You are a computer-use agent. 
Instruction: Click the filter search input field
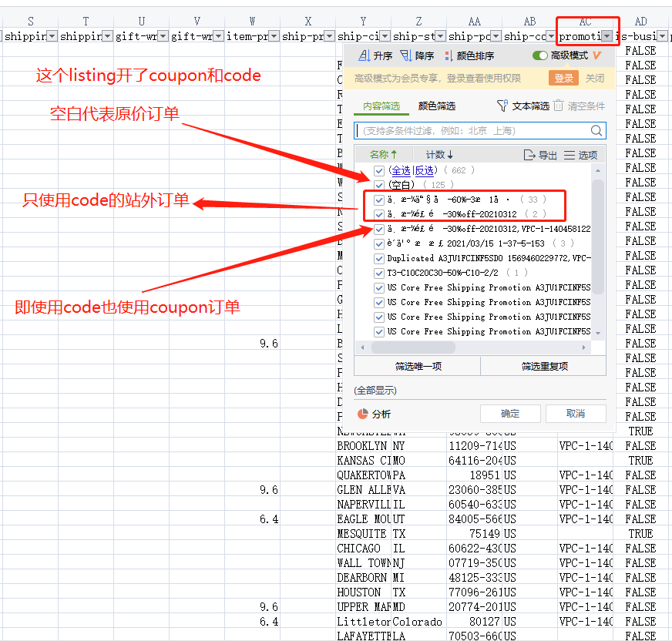[x=472, y=131]
